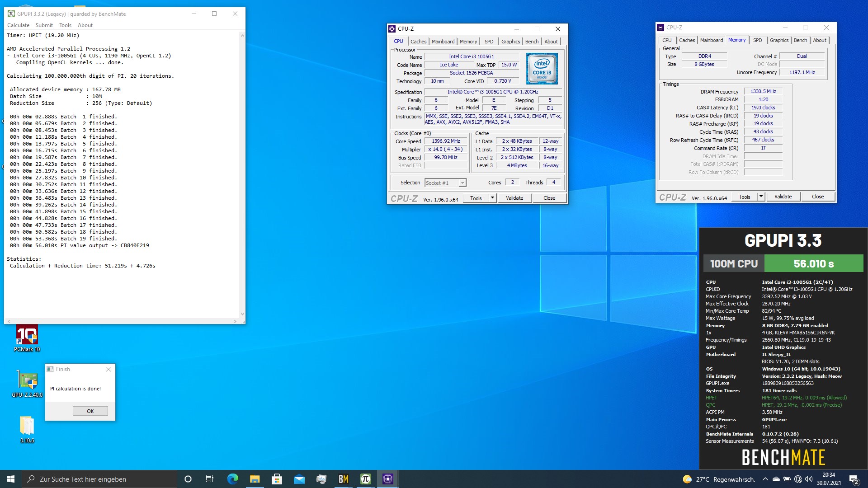The width and height of the screenshot is (868, 488).
Task: Click Tools button in right CPU-Z
Action: coord(745,197)
